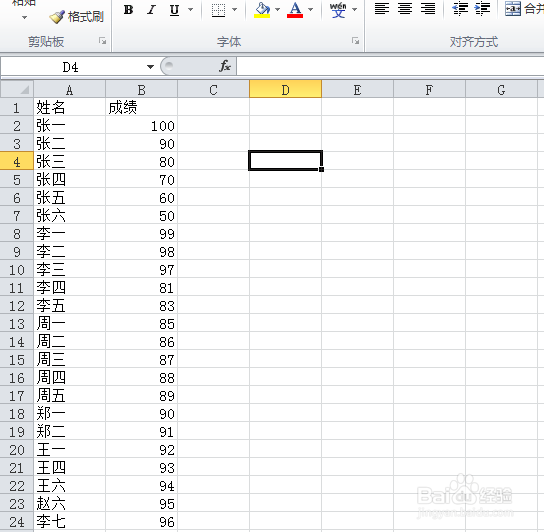Click the Name Box showing D4

(70, 67)
